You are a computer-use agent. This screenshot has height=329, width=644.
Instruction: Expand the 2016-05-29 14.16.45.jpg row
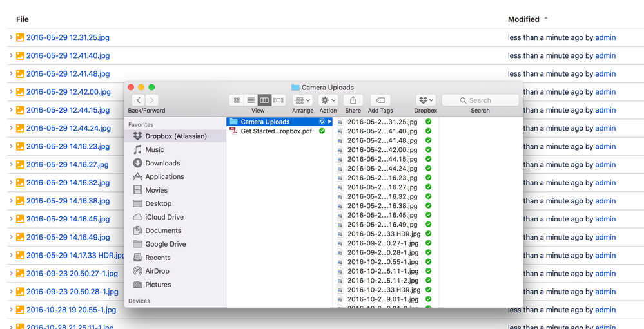[11, 219]
